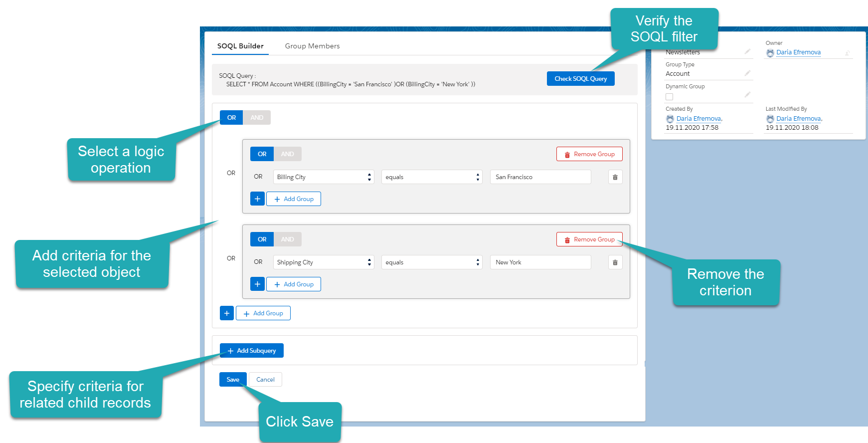Viewport: 868px width, 443px height.
Task: Switch to the SOQL Builder tab
Action: coord(240,46)
